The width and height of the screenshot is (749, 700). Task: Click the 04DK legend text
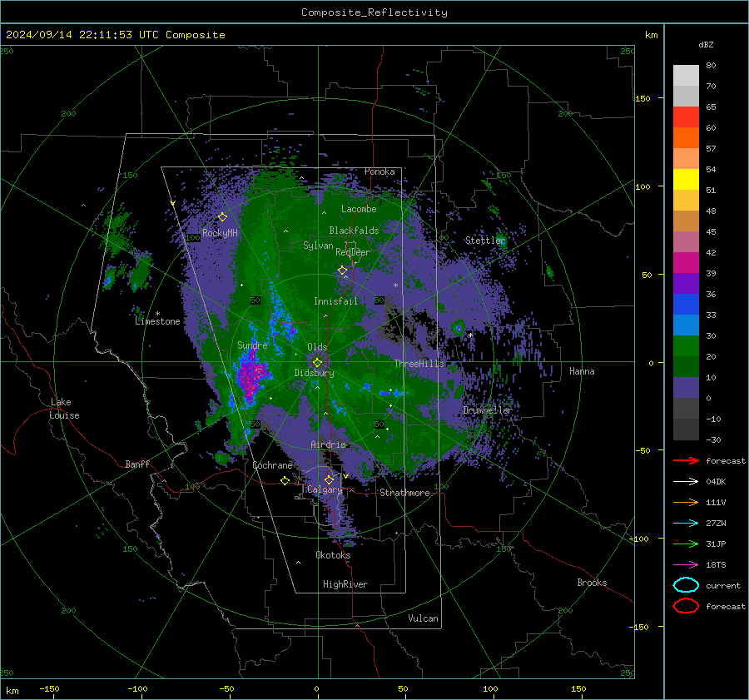[716, 482]
